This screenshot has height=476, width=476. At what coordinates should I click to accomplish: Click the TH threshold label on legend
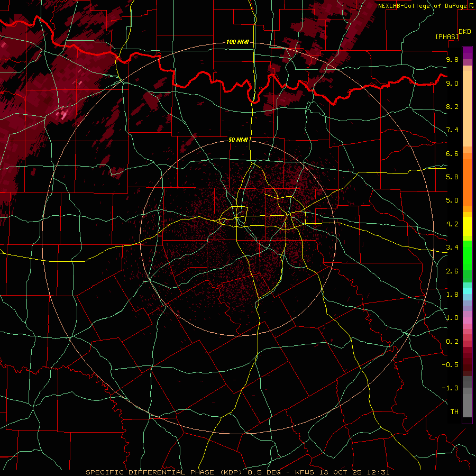coord(454,412)
